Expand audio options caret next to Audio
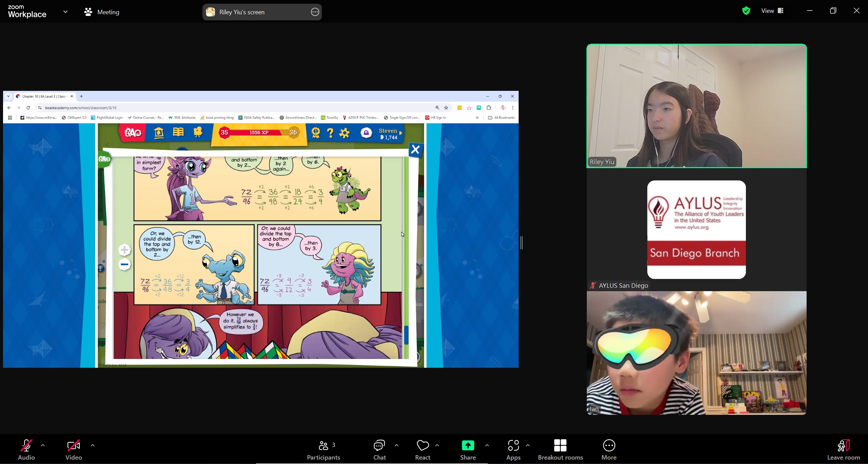The width and height of the screenshot is (868, 464). coord(43,445)
